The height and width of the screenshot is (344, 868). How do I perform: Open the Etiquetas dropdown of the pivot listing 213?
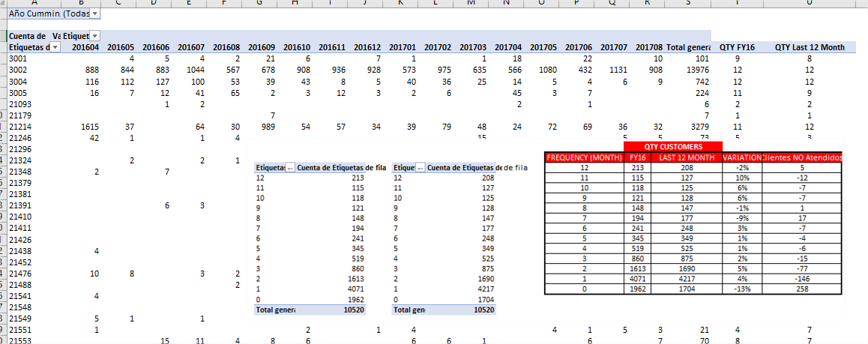click(291, 168)
